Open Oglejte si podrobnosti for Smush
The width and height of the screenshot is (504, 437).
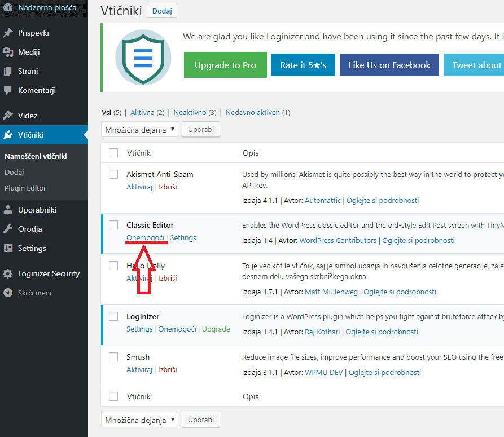pyautogui.click(x=385, y=373)
